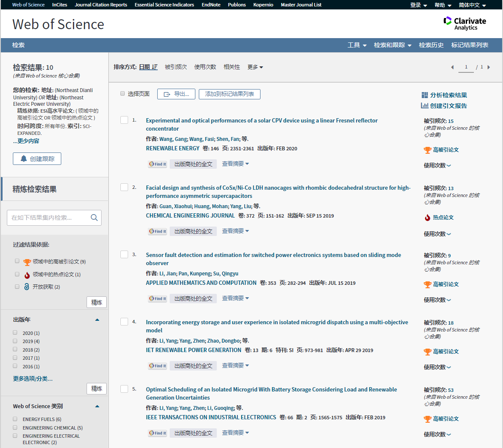Click 精炼 button under filter results
This screenshot has height=448, width=503.
96,302
